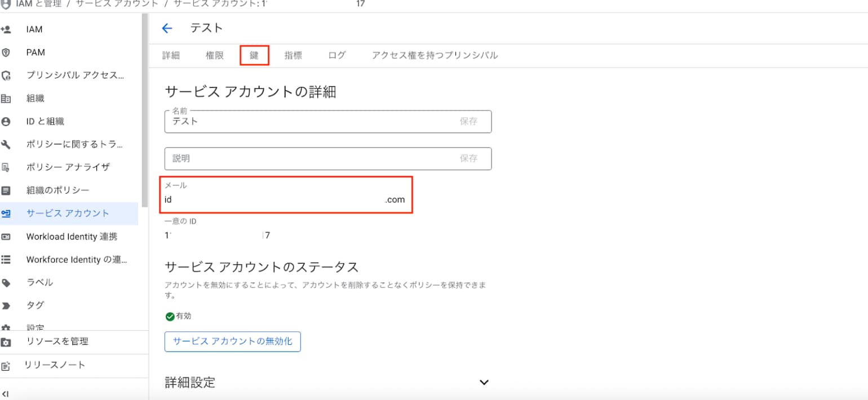
Task: Select the ラベル tag icon in sidebar
Action: (x=6, y=283)
